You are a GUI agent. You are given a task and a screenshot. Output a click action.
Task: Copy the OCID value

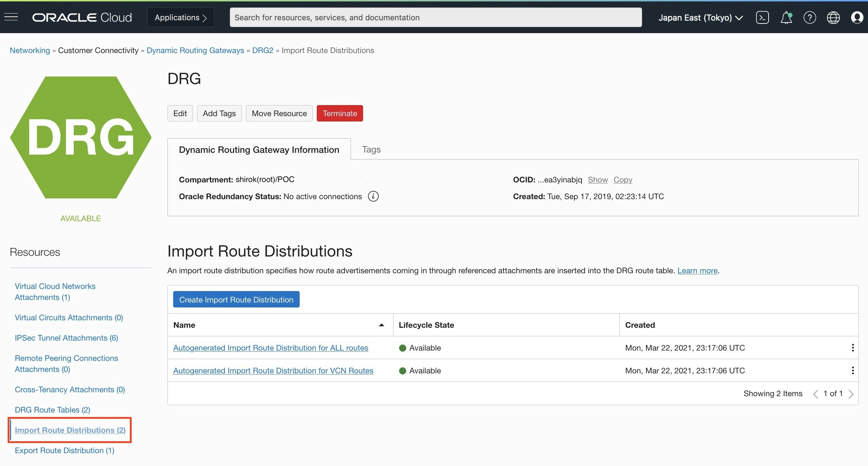point(622,180)
